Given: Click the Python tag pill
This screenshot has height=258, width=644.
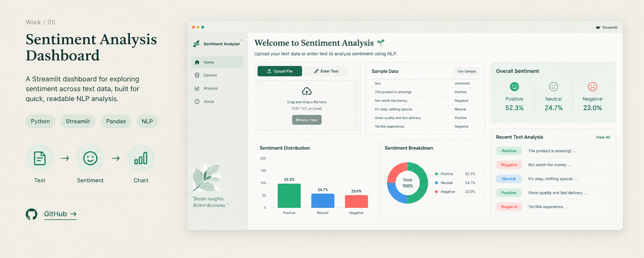Looking at the screenshot, I should (x=40, y=121).
